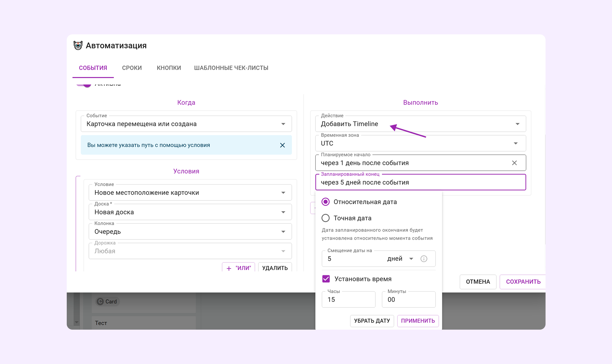Uncheck the Установить время checkbox

tap(326, 279)
